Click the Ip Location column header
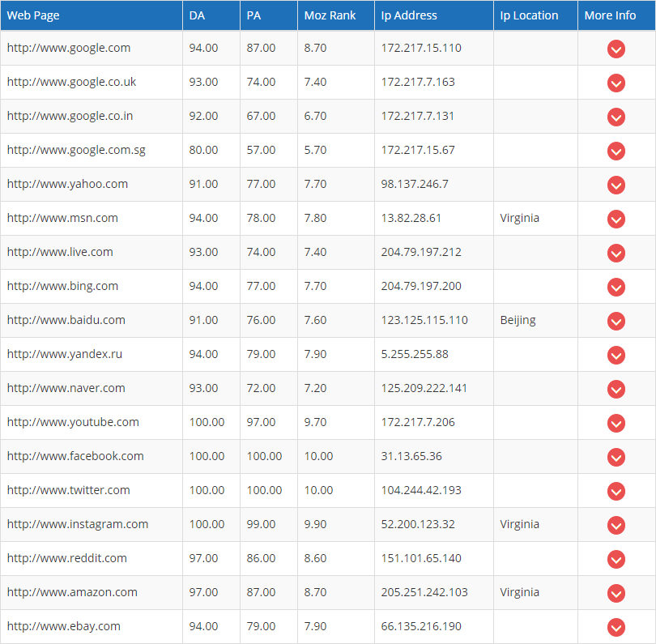This screenshot has width=656, height=644. [x=535, y=15]
